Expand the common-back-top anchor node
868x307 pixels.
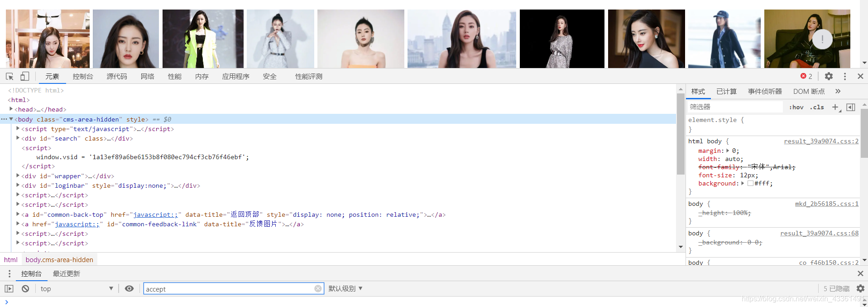tap(18, 214)
